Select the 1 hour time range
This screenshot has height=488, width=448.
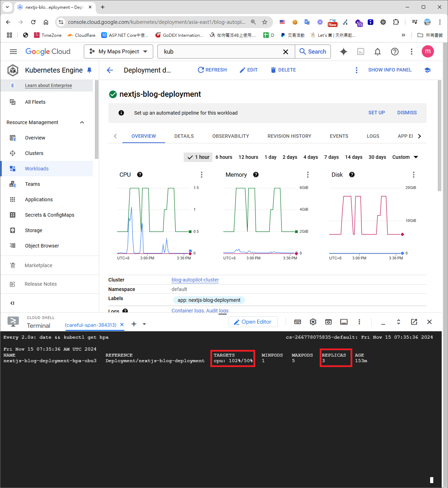[198, 157]
